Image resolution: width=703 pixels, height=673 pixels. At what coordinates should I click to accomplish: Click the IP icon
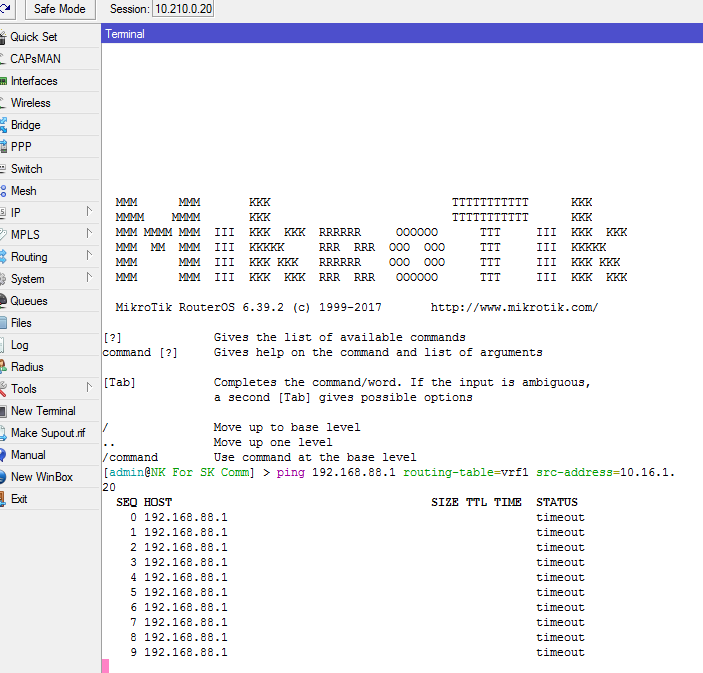(3, 213)
